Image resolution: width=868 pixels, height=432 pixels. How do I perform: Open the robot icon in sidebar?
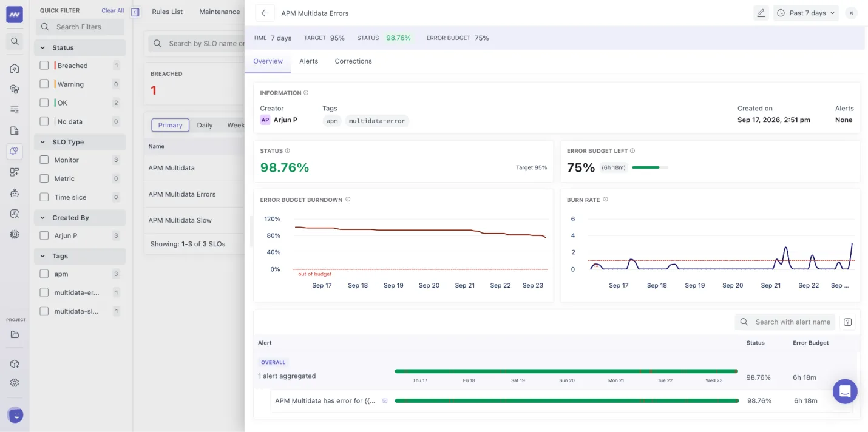click(x=15, y=193)
